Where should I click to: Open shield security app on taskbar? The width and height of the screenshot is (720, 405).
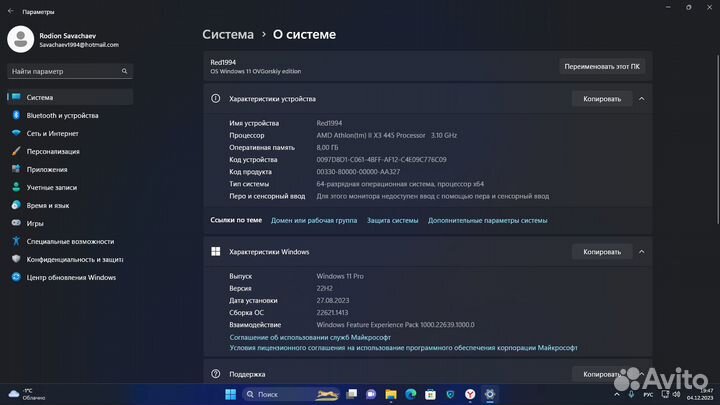pyautogui.click(x=450, y=394)
